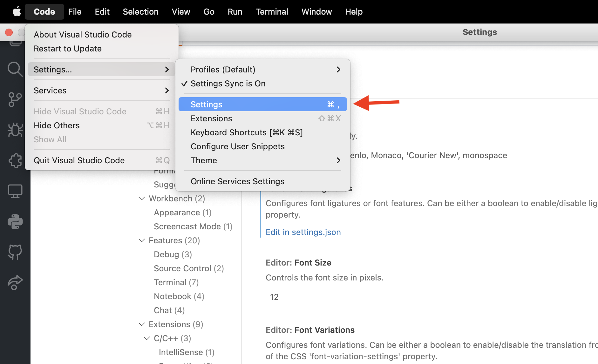Open Remote Explorer monitor icon
This screenshot has width=598, height=364.
pyautogui.click(x=15, y=191)
